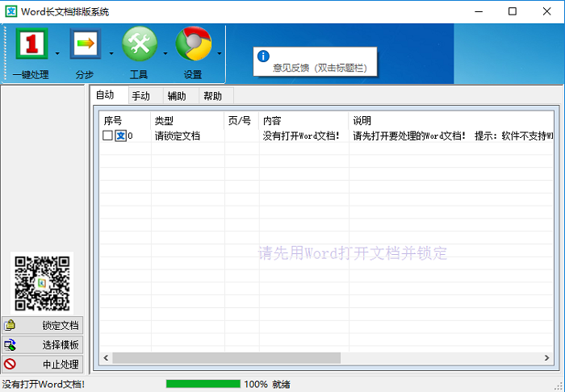Minimize the Word长文档排版系统 window
The width and height of the screenshot is (565, 392).
[479, 11]
